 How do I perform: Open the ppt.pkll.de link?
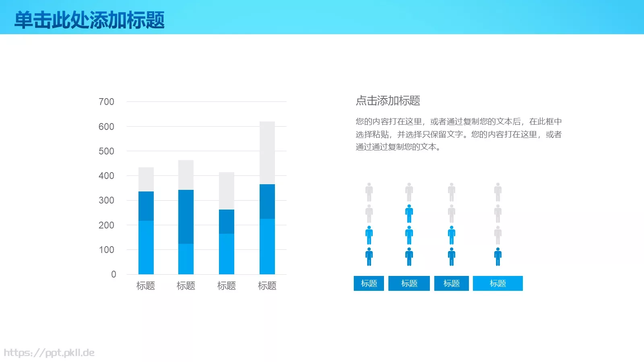(48, 353)
